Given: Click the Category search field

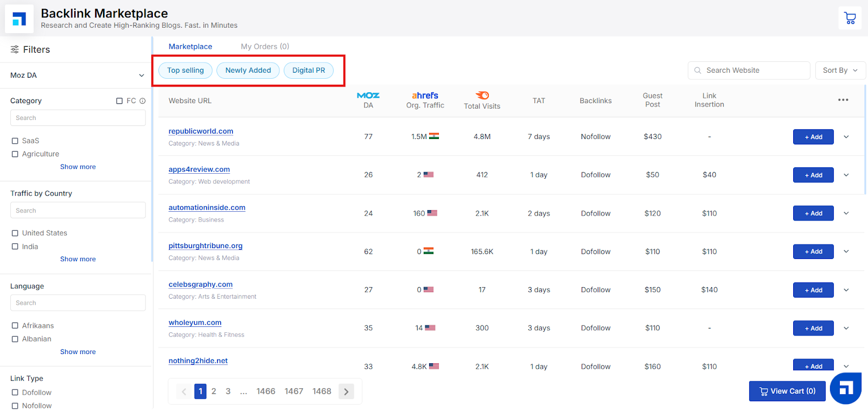Looking at the screenshot, I should point(78,118).
